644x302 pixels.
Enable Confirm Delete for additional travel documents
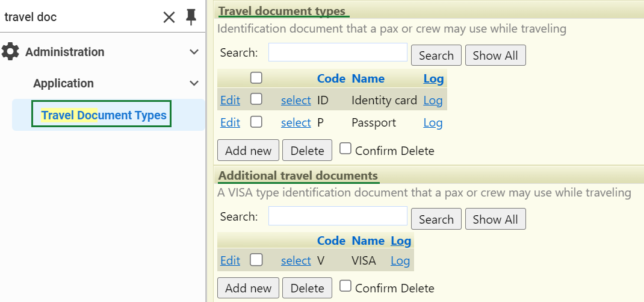coord(345,286)
